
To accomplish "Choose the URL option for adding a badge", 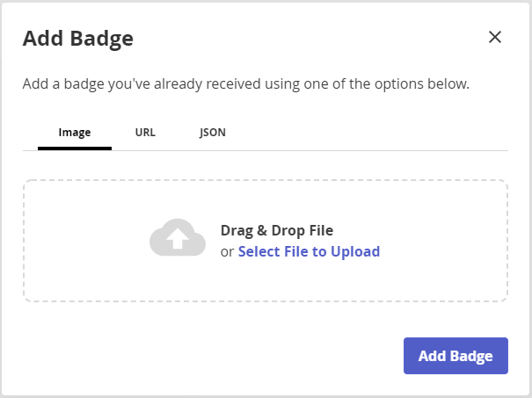I will point(145,133).
